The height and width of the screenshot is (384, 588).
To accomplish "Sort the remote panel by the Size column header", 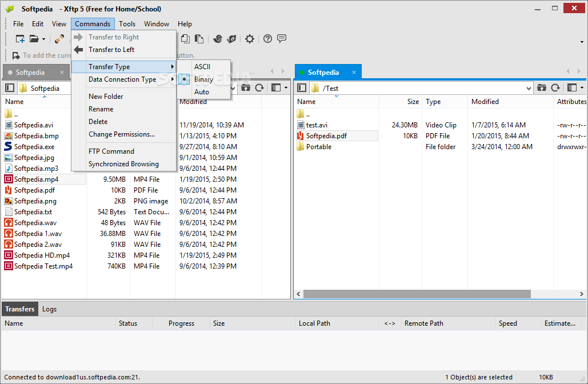I will tap(400, 102).
